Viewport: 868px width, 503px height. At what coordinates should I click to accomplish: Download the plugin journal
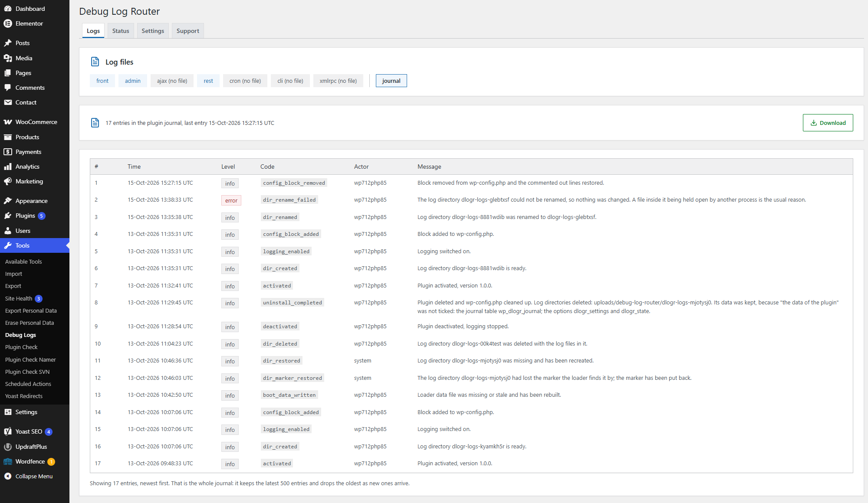point(828,123)
